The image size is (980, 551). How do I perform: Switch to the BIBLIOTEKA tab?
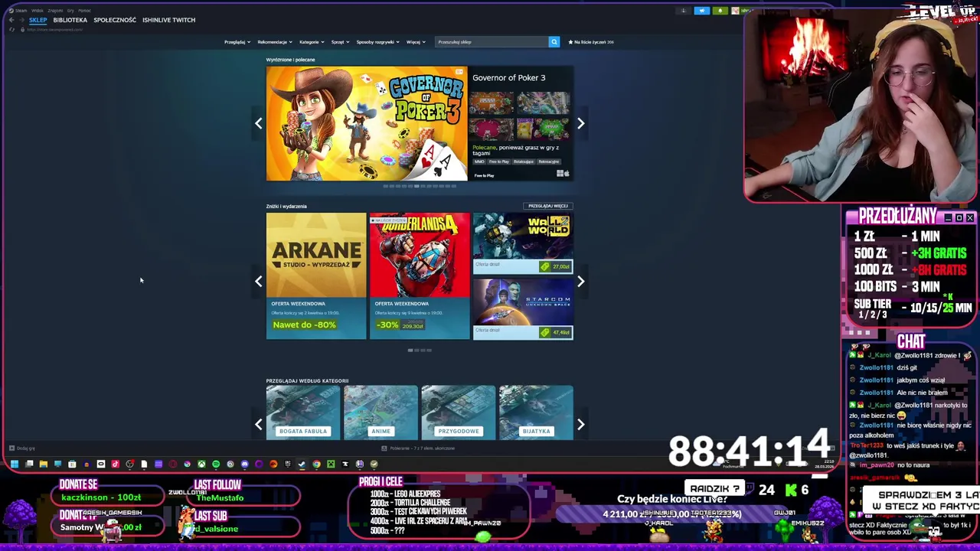tap(70, 20)
